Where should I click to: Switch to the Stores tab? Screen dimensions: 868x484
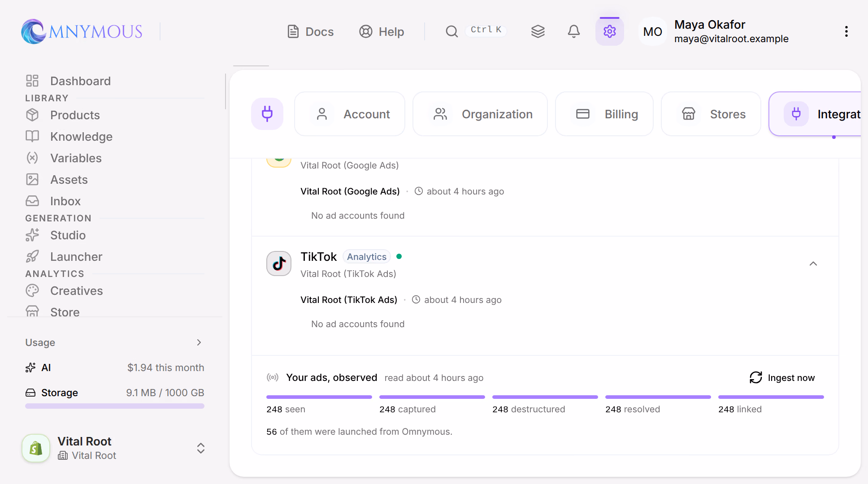(711, 114)
